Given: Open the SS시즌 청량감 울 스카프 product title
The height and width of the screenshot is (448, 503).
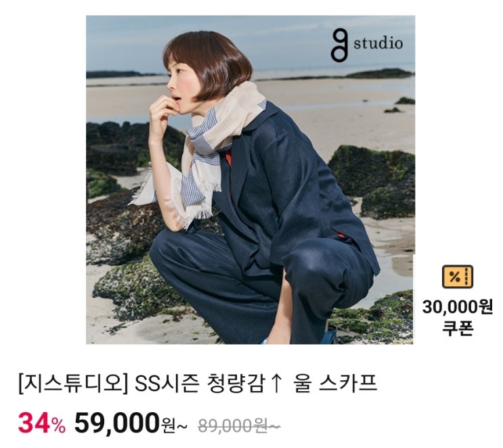Looking at the screenshot, I should 198,384.
